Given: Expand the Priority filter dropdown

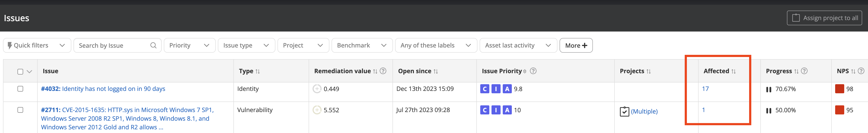Looking at the screenshot, I should click(189, 46).
